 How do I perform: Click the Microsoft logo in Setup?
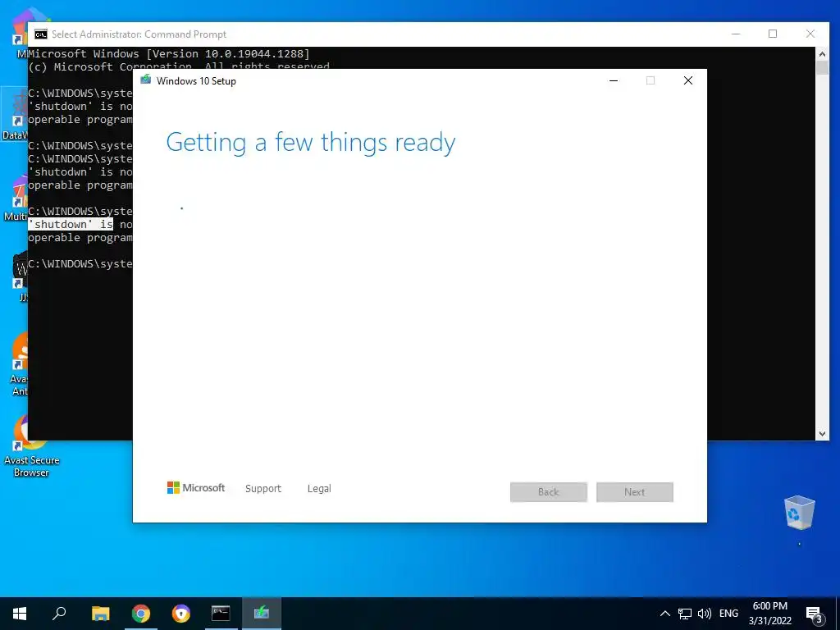tap(196, 488)
